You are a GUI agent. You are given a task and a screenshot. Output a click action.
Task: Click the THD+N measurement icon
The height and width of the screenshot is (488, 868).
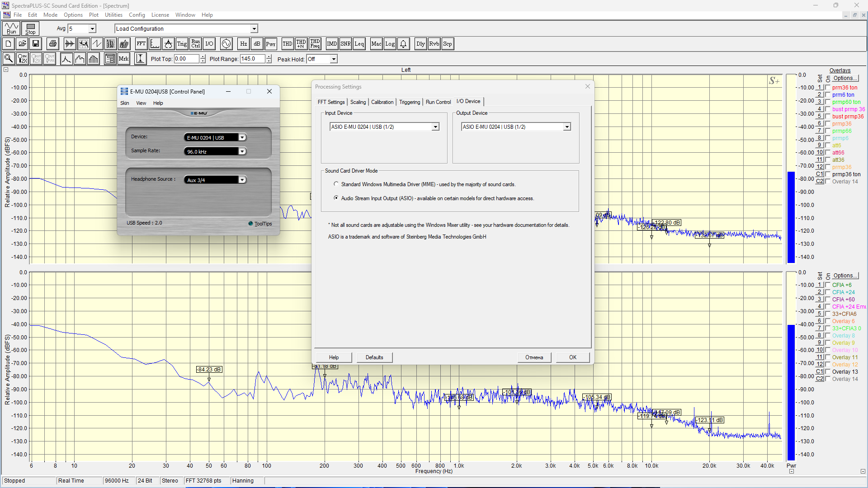301,44
